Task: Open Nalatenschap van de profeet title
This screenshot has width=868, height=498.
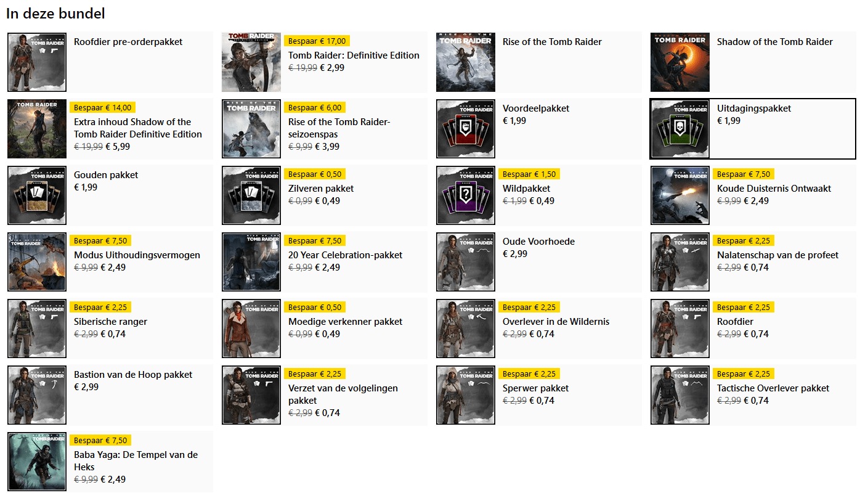Action: (x=777, y=255)
